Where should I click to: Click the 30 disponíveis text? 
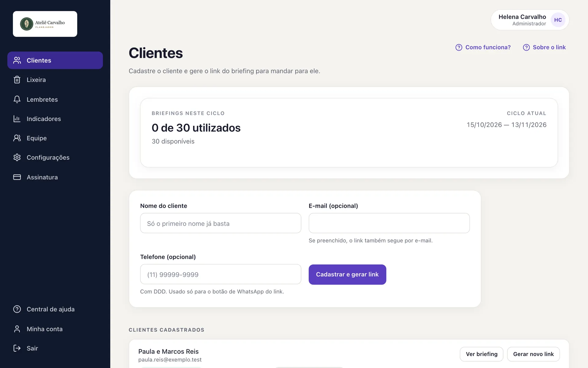173,141
